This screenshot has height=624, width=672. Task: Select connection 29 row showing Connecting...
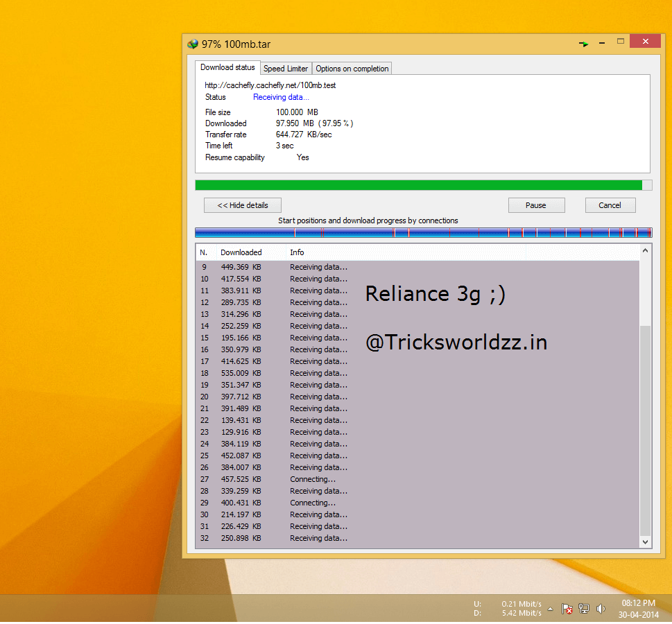pyautogui.click(x=418, y=503)
